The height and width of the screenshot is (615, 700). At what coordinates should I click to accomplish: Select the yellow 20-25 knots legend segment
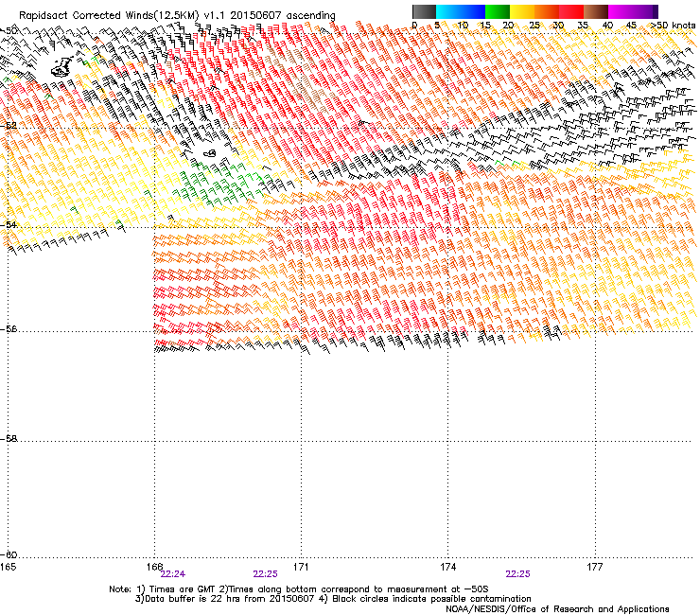522,11
